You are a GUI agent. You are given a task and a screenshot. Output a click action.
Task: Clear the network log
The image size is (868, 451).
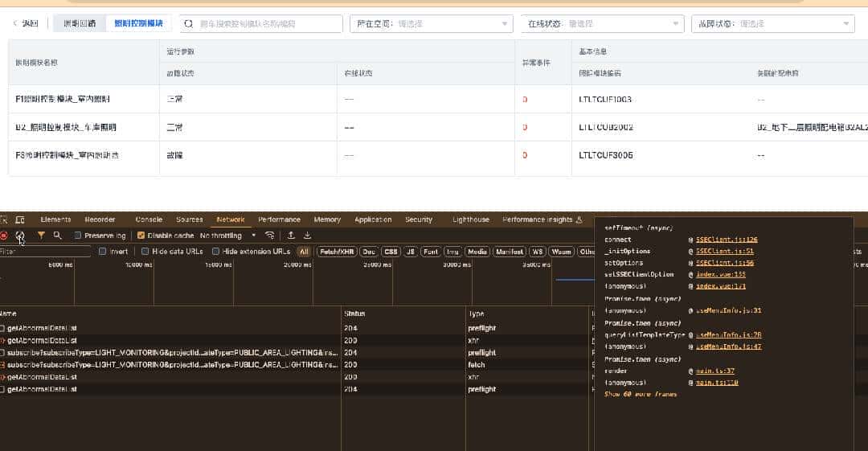20,236
